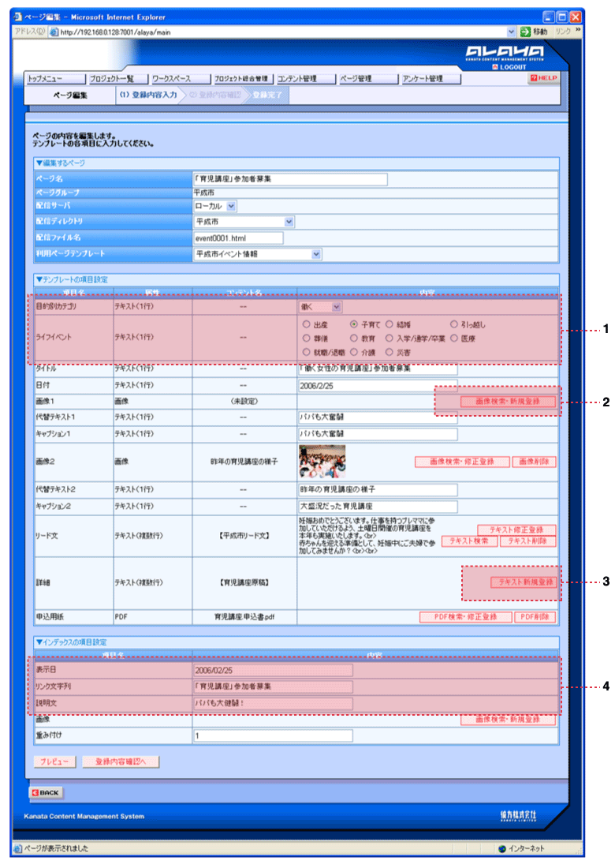This screenshot has height=868, width=615.
Task: Click the LOGOUT icon link
Action: (509, 67)
